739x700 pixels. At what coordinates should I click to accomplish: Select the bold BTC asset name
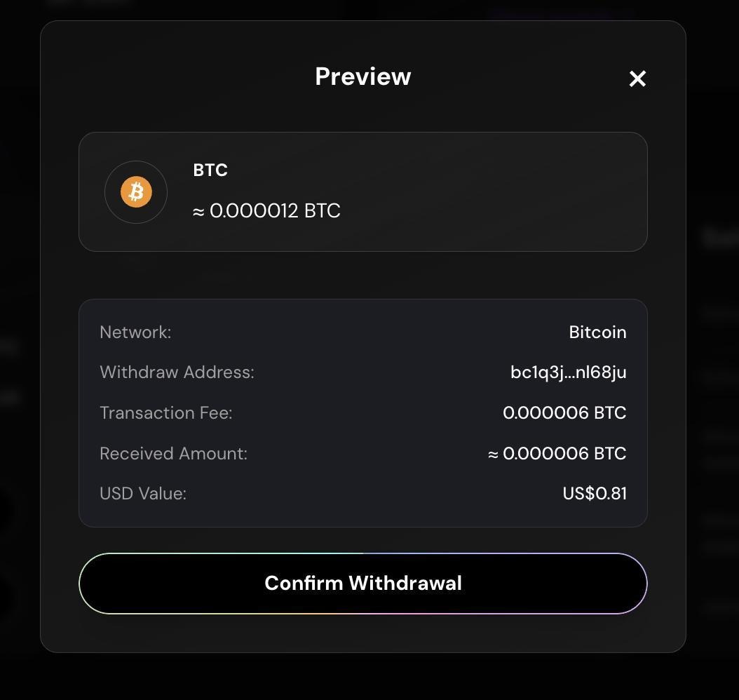(210, 170)
